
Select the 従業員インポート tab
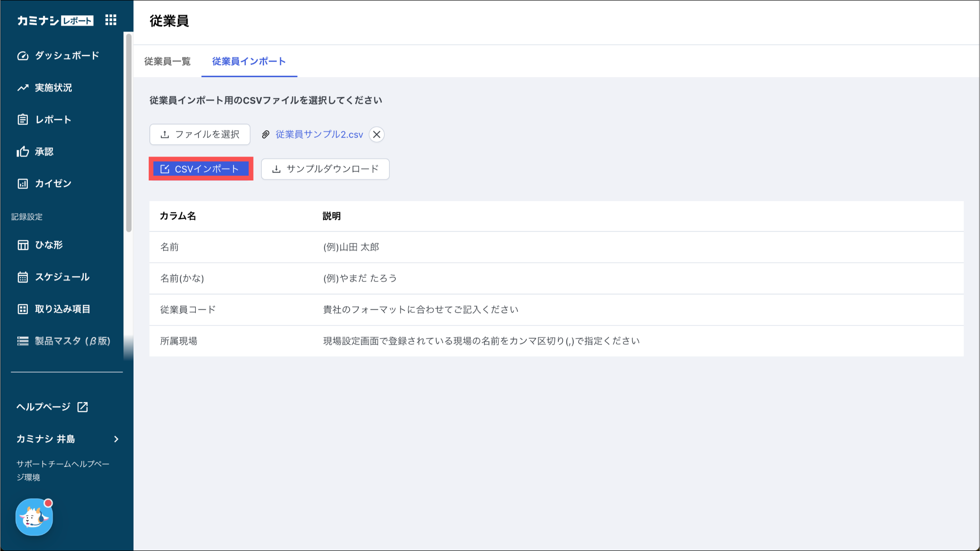pyautogui.click(x=249, y=61)
